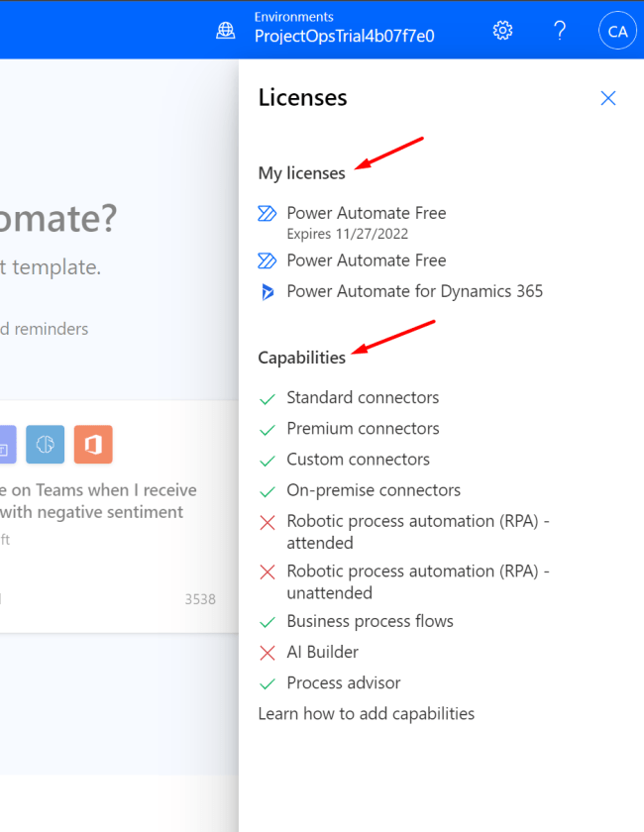The image size is (644, 832).
Task: Select the Power Automate for Dynamics 365 license icon
Action: (x=267, y=291)
